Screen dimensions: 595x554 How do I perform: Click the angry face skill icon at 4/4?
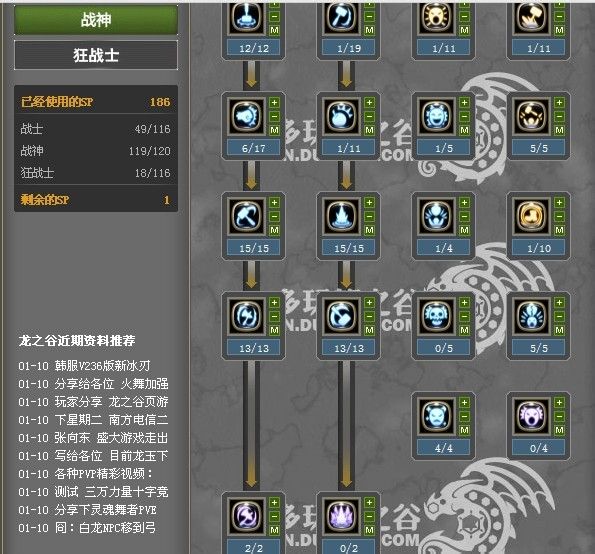(x=436, y=416)
